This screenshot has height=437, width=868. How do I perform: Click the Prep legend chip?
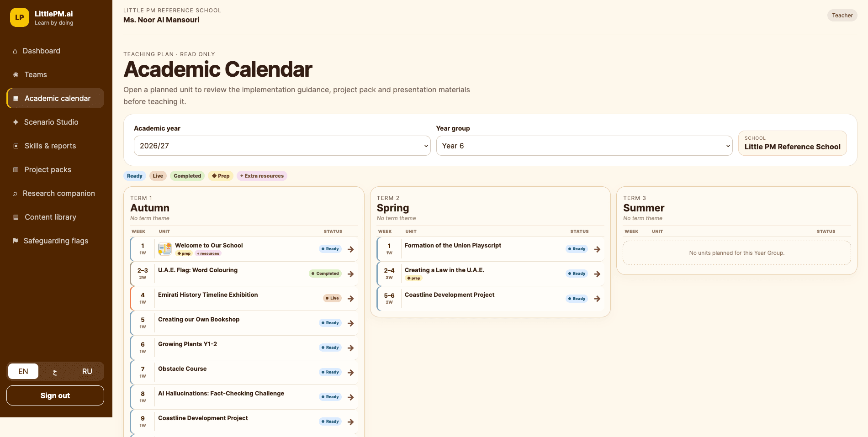pos(221,176)
